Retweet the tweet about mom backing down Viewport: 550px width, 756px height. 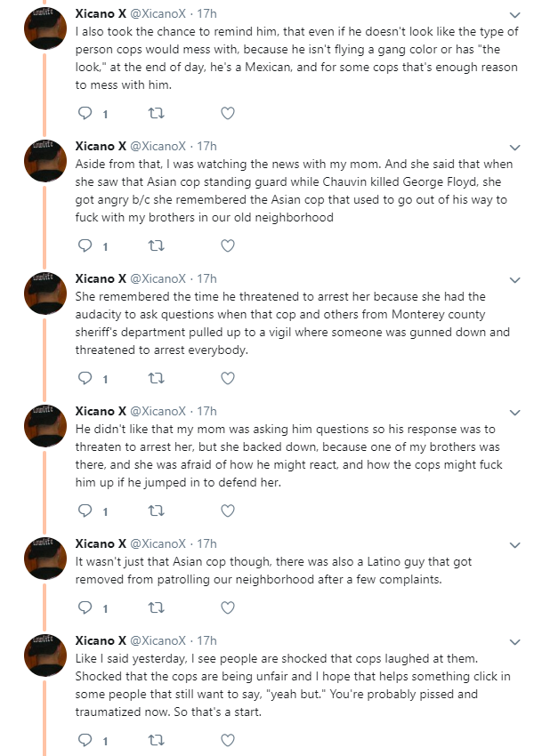click(156, 511)
